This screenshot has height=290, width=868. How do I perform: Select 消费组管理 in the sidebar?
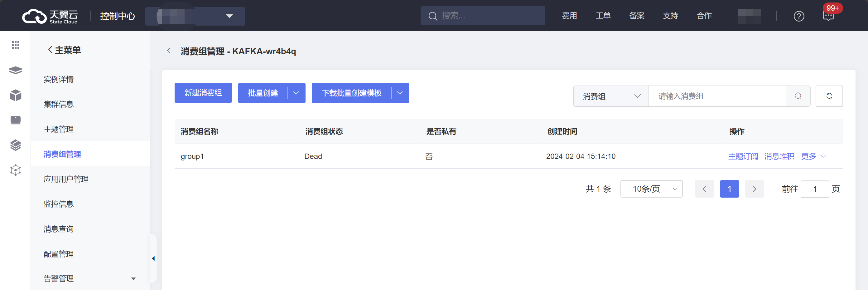(x=62, y=154)
